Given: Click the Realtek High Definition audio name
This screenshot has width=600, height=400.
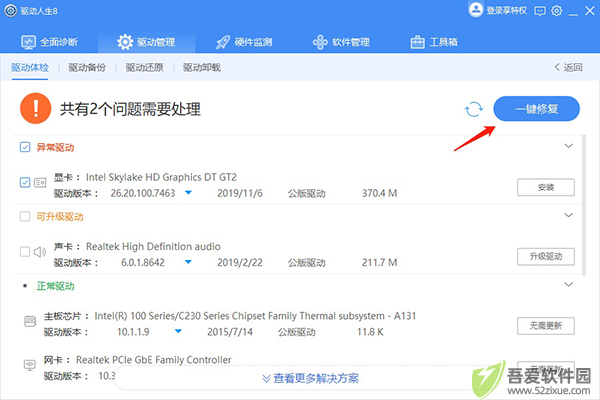Looking at the screenshot, I should tap(153, 247).
